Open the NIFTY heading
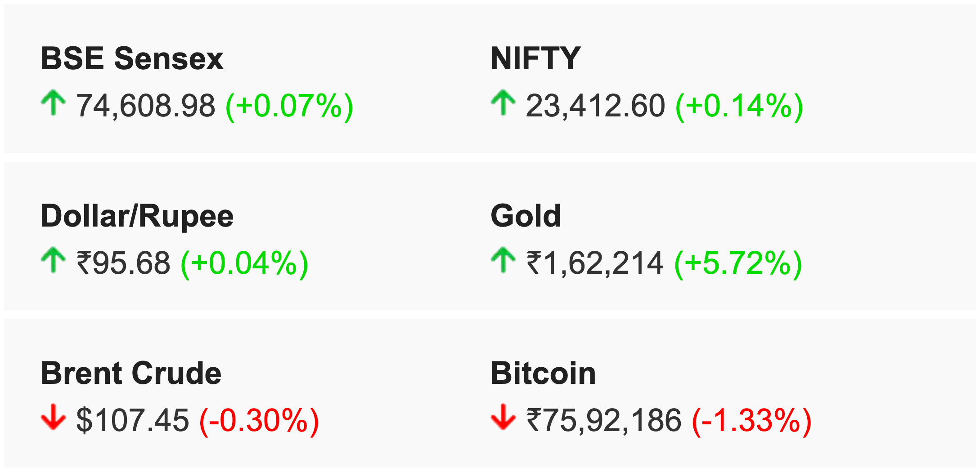This screenshot has height=472, width=980. [536, 58]
